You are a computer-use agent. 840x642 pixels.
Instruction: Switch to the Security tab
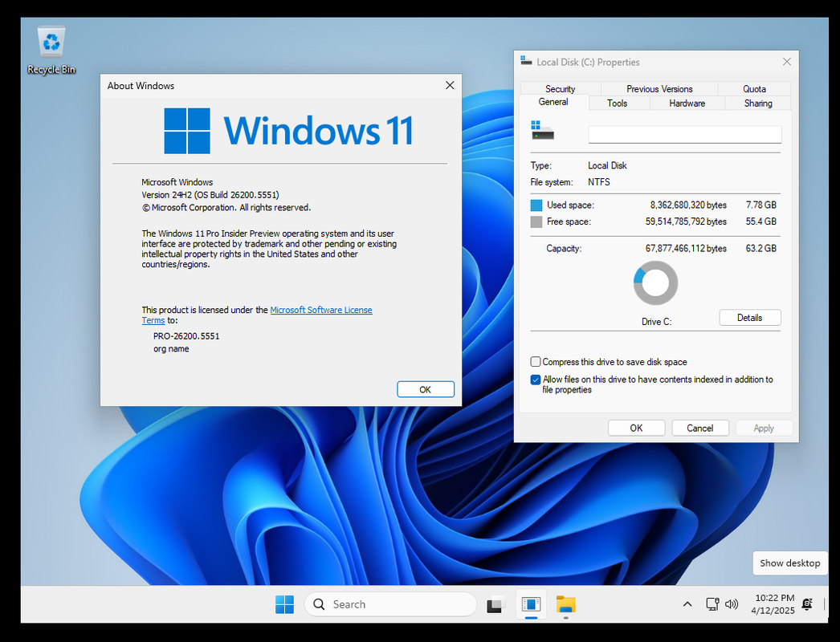560,89
